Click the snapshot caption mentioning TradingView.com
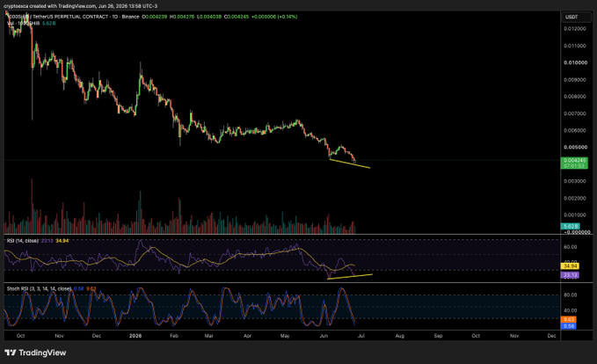This screenshot has width=597, height=364. click(80, 6)
